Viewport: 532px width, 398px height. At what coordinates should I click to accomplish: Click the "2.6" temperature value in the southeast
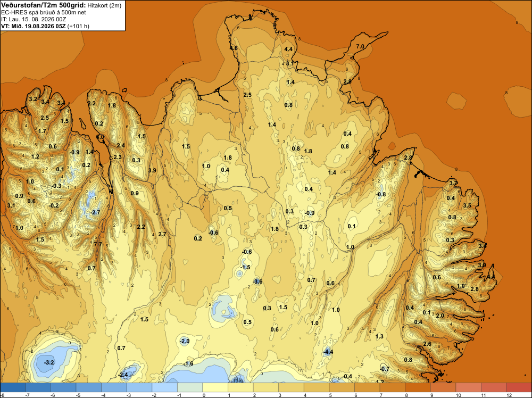(427, 344)
